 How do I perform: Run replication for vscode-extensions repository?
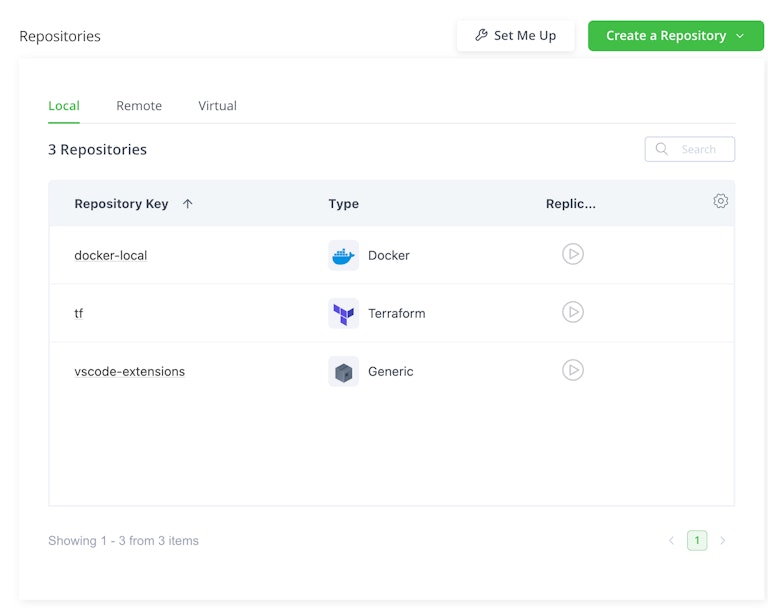click(572, 370)
